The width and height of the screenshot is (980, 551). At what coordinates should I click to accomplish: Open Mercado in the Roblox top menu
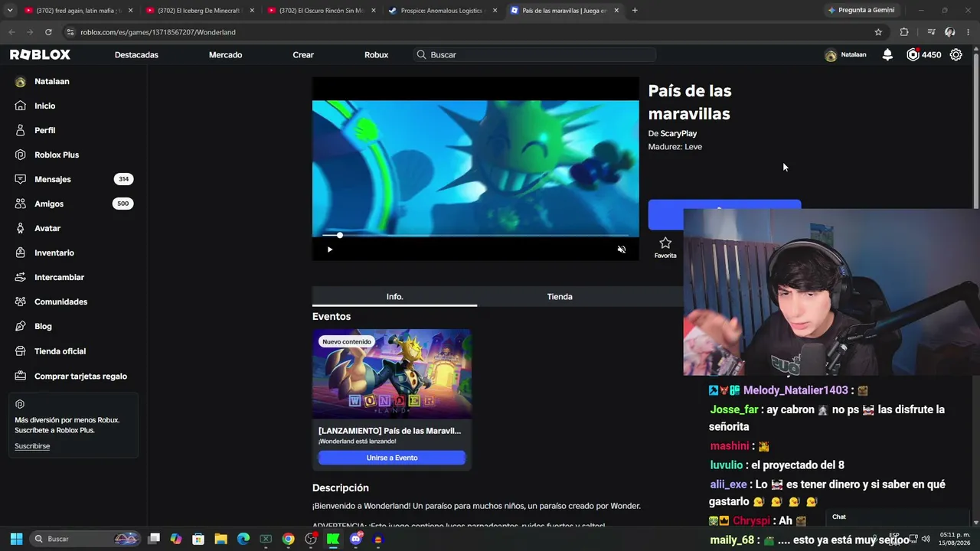(x=225, y=55)
